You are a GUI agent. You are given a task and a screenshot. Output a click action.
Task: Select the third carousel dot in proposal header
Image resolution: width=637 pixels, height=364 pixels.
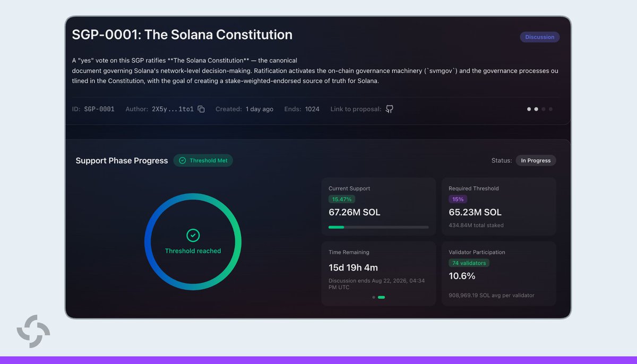point(544,109)
